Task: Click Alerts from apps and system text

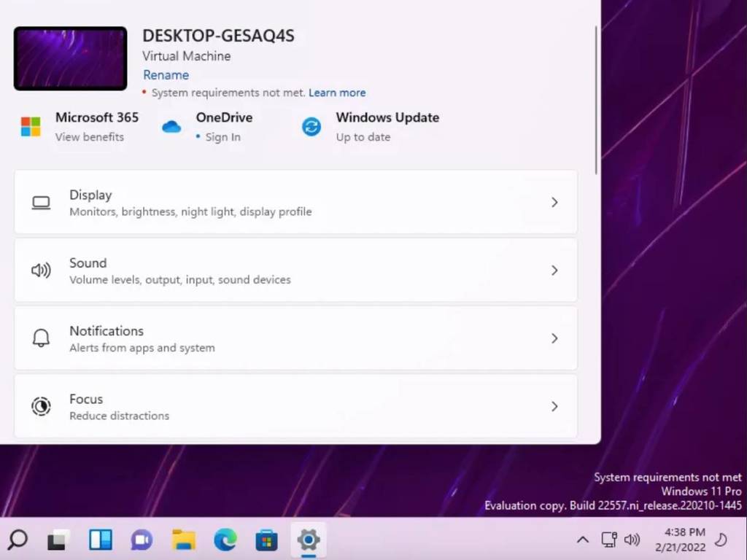Action: (x=142, y=348)
